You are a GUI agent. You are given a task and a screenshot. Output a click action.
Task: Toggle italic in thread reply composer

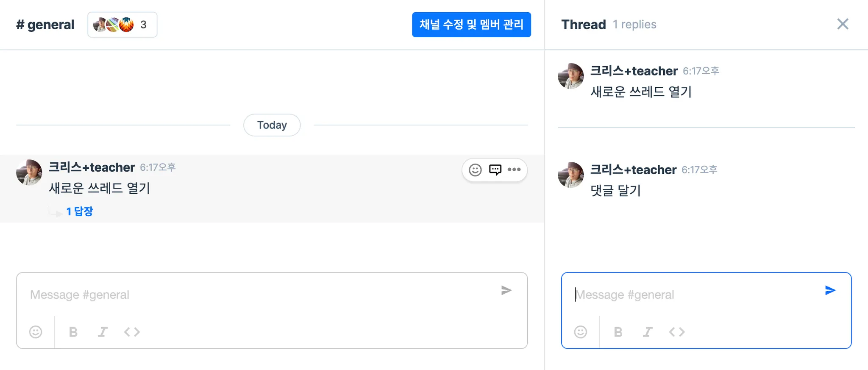pos(648,332)
